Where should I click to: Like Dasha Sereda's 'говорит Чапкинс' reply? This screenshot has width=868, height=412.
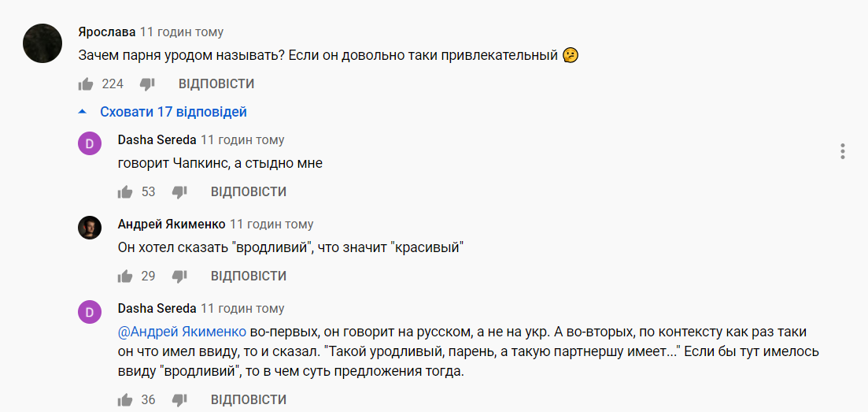point(125,191)
